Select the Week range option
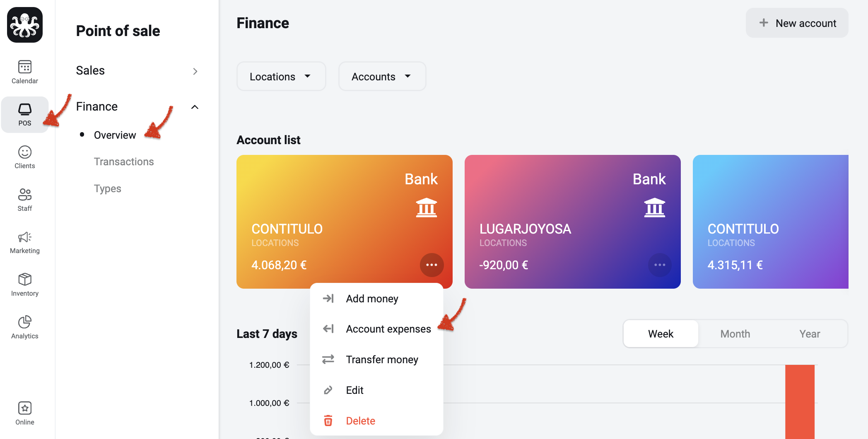Viewport: 868px width, 439px height. click(x=661, y=334)
